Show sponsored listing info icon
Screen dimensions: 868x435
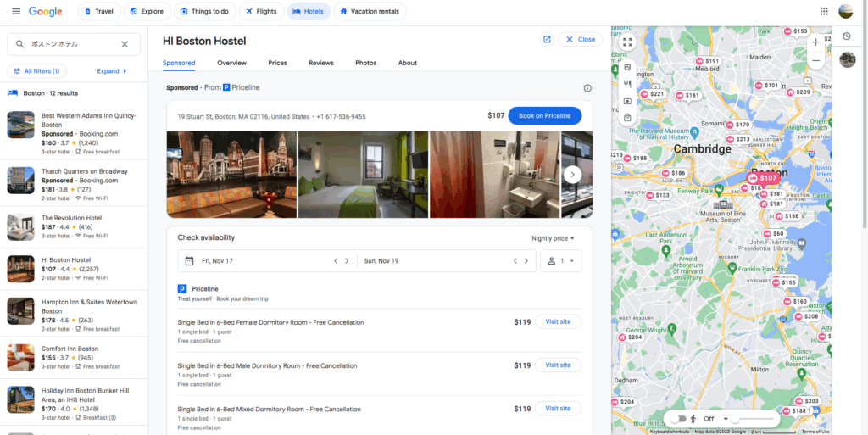(587, 88)
